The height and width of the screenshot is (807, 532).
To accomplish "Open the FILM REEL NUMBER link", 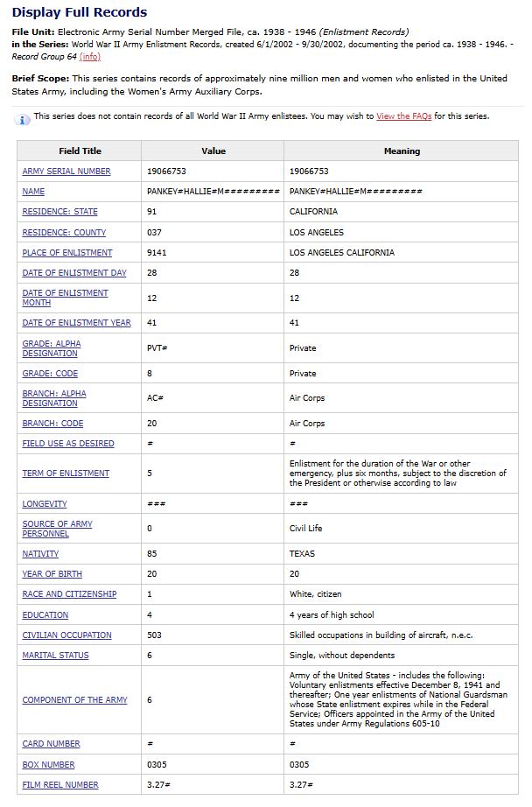I will click(60, 785).
